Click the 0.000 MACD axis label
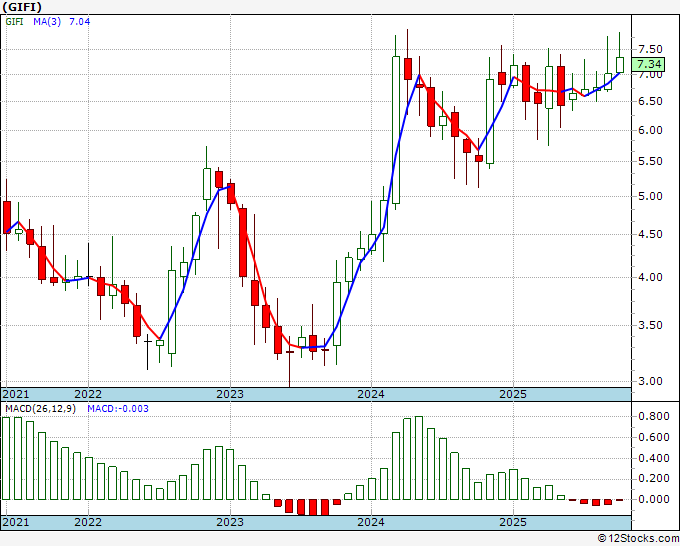 point(654,499)
